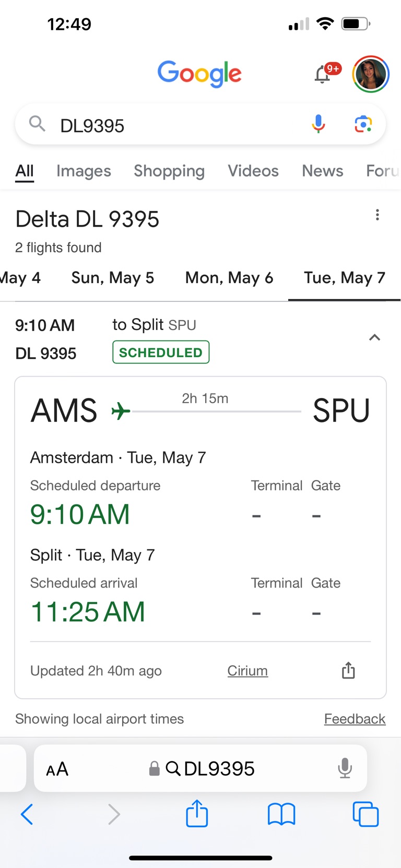
Task: Show all open Safari tabs
Action: 365,814
